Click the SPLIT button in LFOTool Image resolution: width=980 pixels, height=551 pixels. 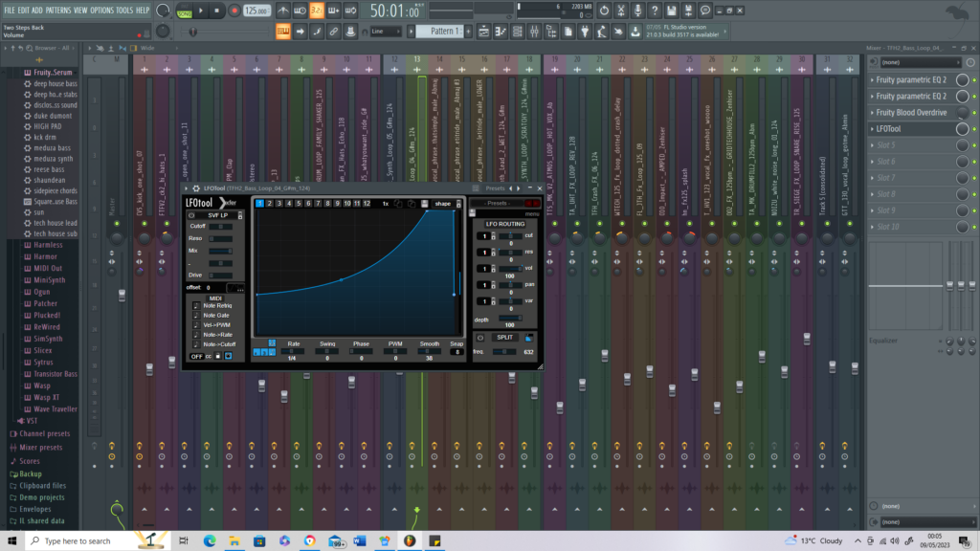[x=505, y=338]
